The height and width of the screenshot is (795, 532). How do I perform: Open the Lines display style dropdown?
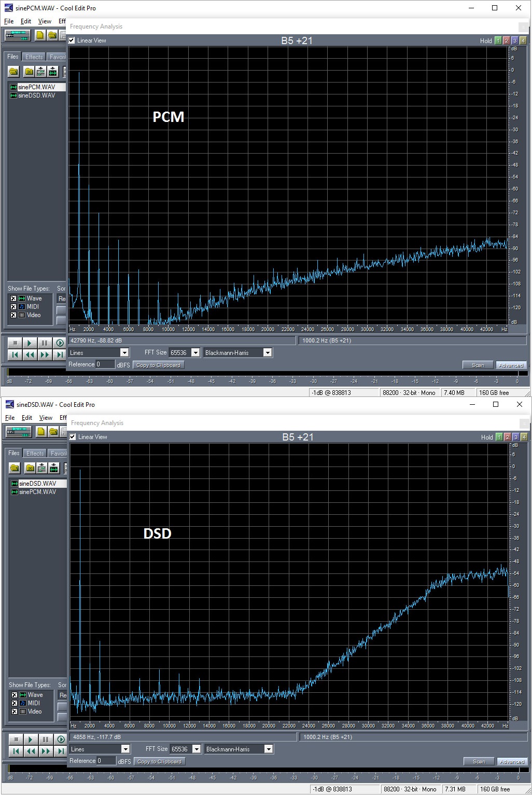pos(124,352)
